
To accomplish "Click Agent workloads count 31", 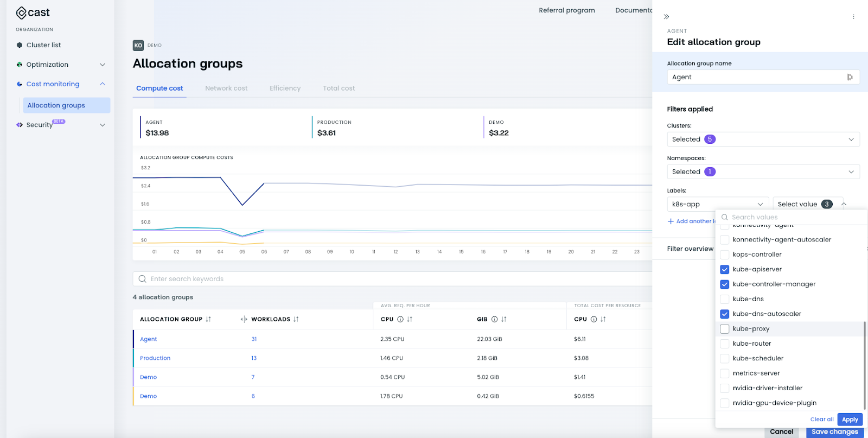I will tap(254, 339).
